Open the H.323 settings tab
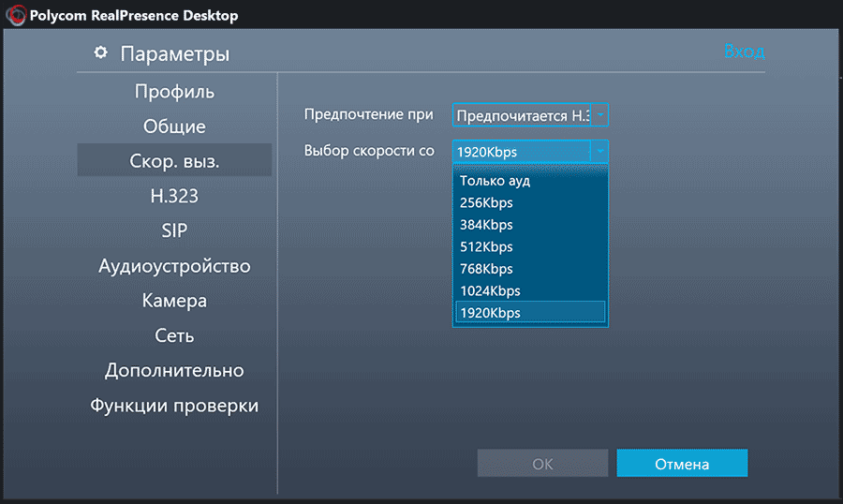 click(174, 196)
